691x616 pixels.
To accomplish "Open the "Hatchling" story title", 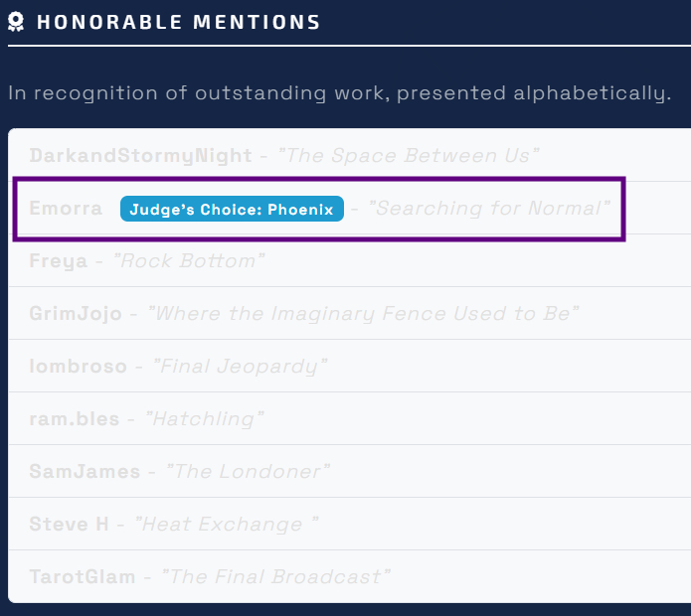I will click(x=205, y=419).
